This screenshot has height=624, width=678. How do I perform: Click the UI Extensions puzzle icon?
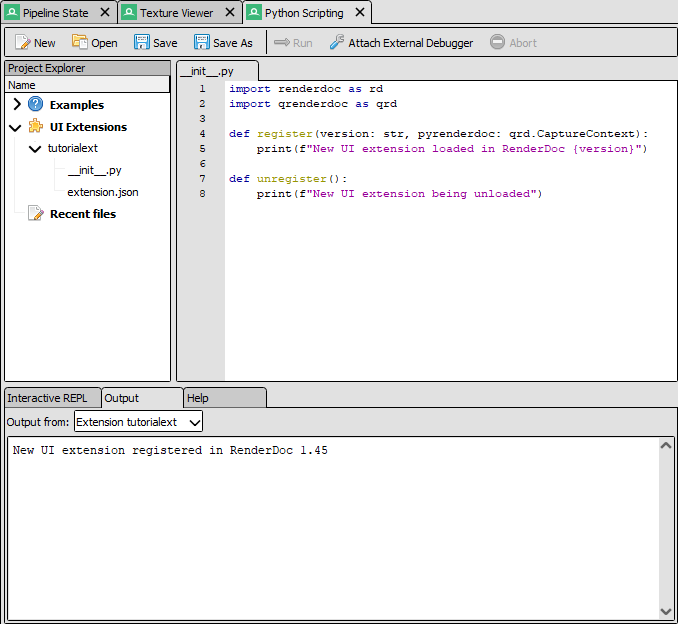[x=35, y=126]
